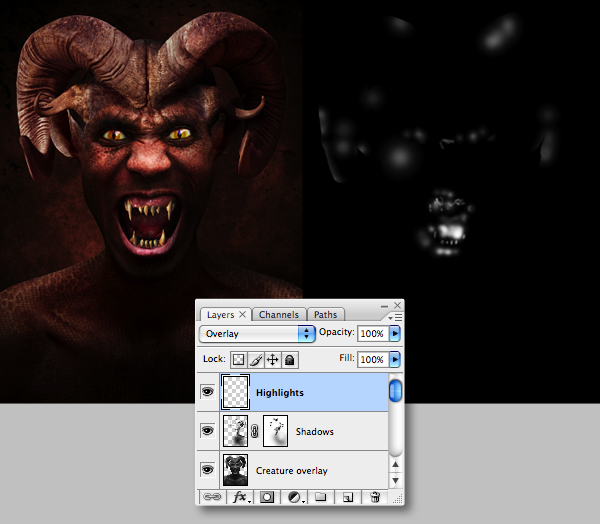Open the Fill slider arrow
The width and height of the screenshot is (600, 524).
coord(395,359)
